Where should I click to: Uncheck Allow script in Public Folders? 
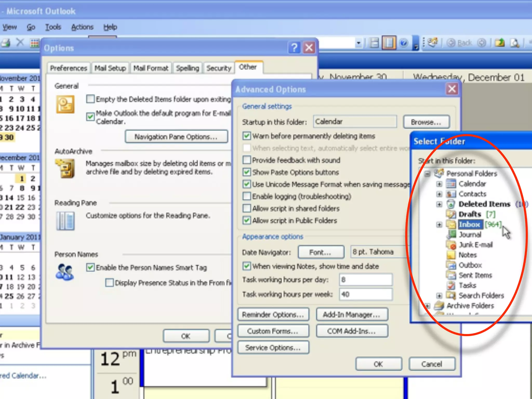247,221
